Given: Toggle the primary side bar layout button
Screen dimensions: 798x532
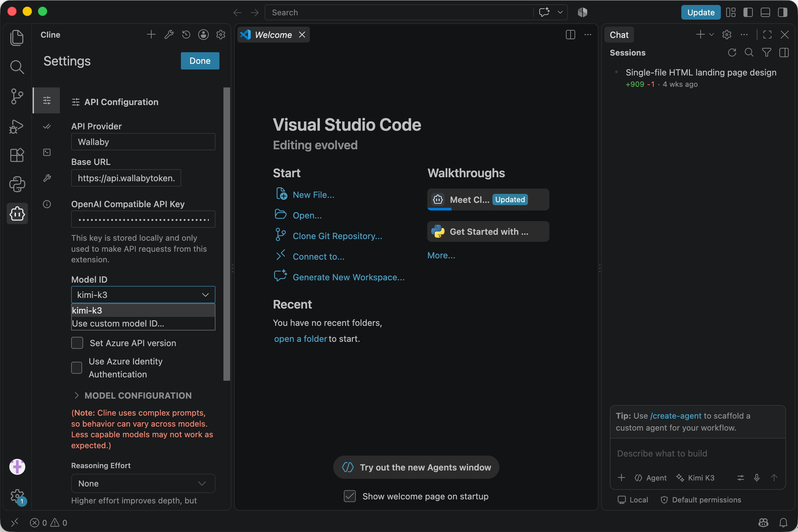Looking at the screenshot, I should (x=748, y=13).
